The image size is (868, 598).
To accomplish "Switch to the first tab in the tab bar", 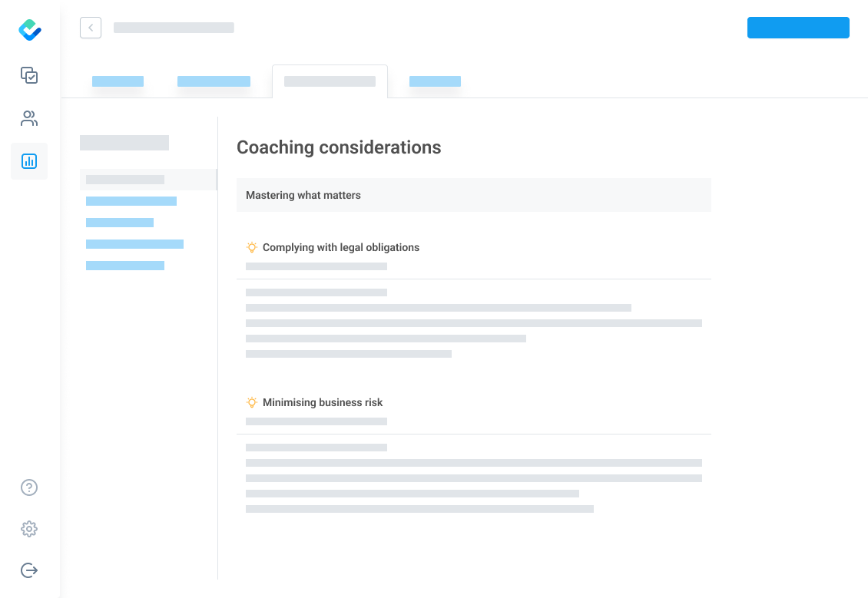I will [x=118, y=81].
